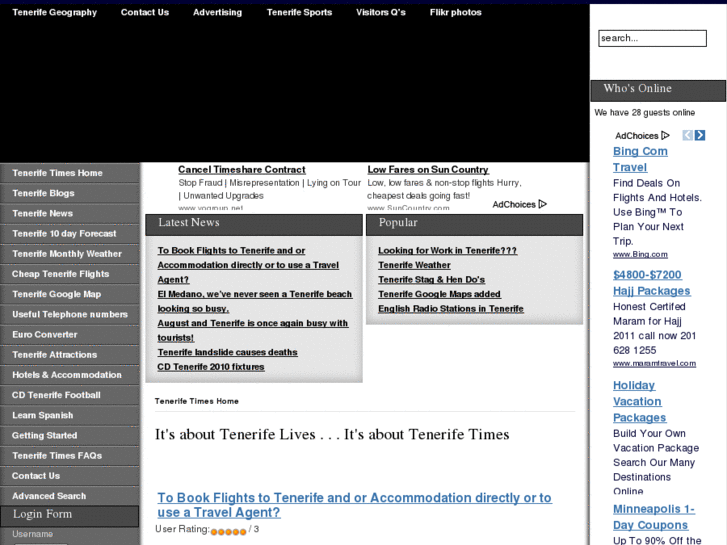
Task: Open CD Tenerife 2010 fixtures link
Action: (x=210, y=367)
